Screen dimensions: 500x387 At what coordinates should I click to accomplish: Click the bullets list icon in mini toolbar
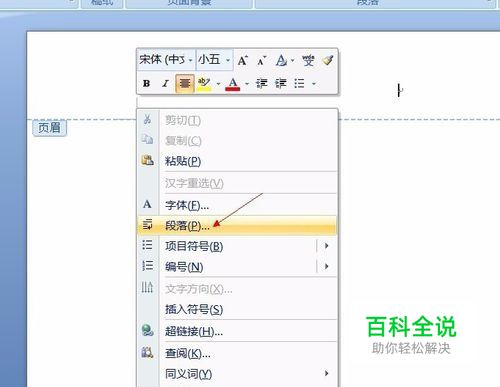pyautogui.click(x=299, y=83)
